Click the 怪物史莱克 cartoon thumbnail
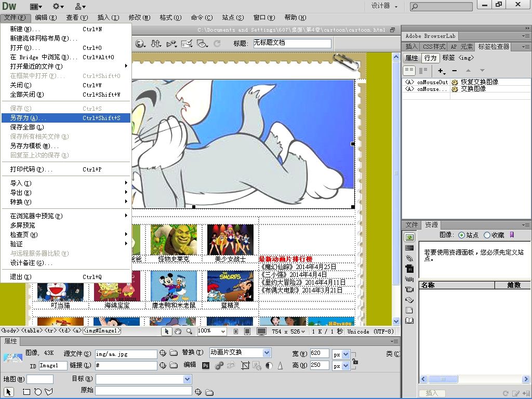The height and width of the screenshot is (399, 532). 174,240
